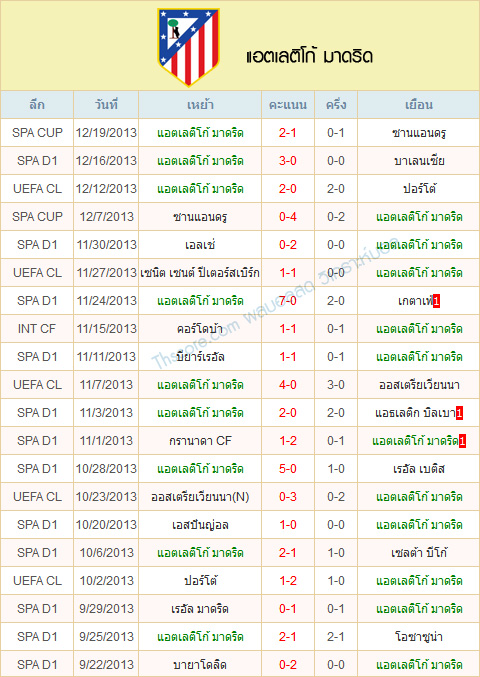The width and height of the screenshot is (480, 677).
Task: Click the แอตเลติโก้ มาดริด title beside the crest
Action: pos(309,57)
